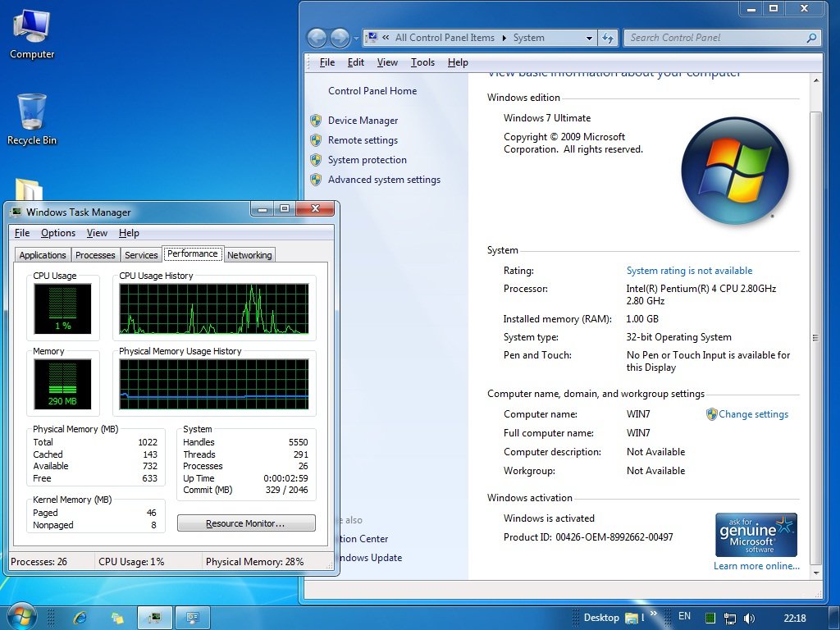Switch to the Networking tab
The height and width of the screenshot is (630, 840).
point(249,254)
